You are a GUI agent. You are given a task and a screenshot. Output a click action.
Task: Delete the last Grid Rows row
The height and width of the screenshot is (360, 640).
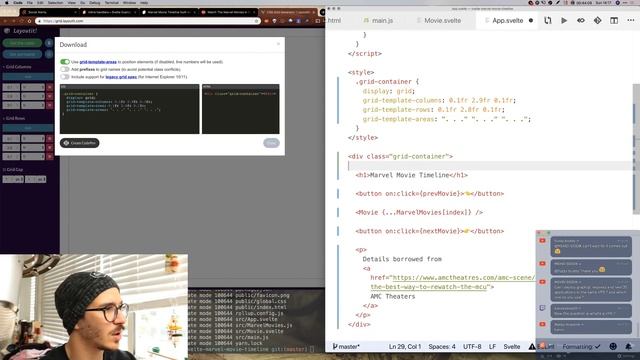[50, 157]
